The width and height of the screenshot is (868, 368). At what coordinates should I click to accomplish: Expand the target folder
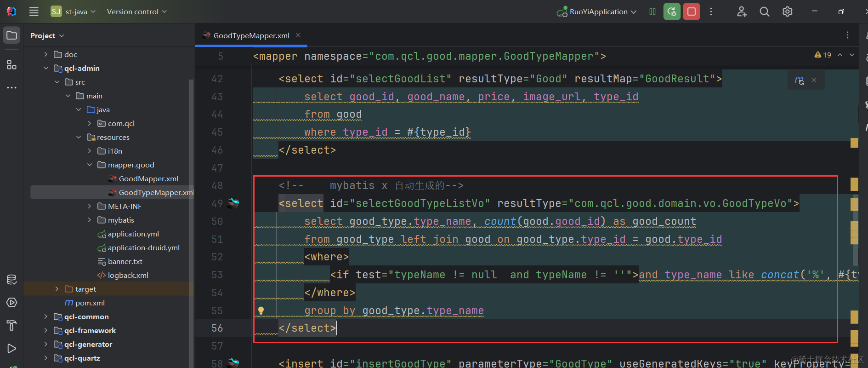click(57, 289)
